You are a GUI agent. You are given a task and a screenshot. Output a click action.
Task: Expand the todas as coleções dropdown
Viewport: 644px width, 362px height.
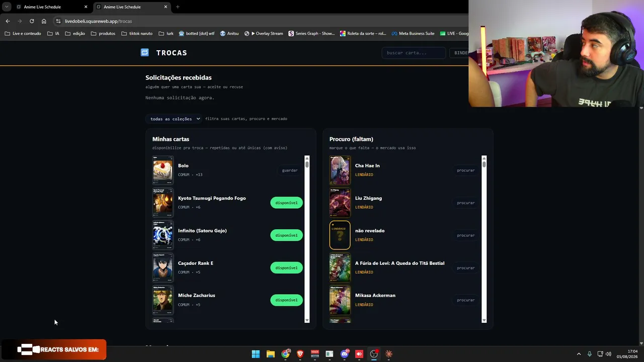175,119
